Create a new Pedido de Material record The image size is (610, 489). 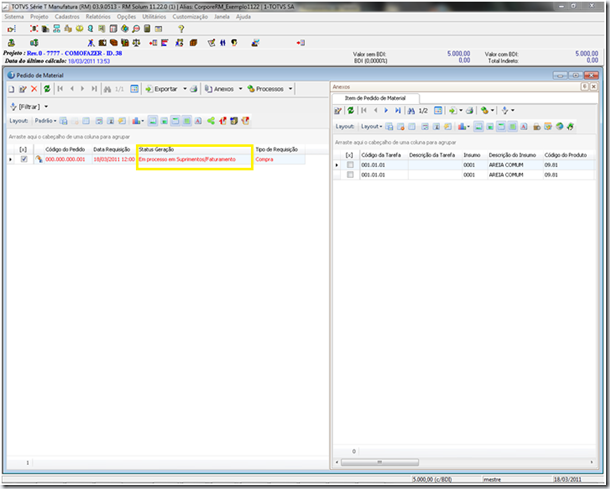(12, 89)
